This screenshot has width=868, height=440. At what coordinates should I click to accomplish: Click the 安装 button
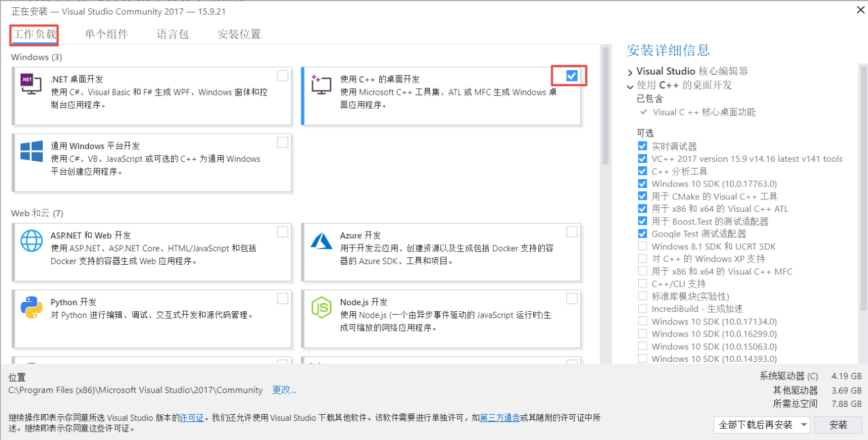pyautogui.click(x=838, y=424)
